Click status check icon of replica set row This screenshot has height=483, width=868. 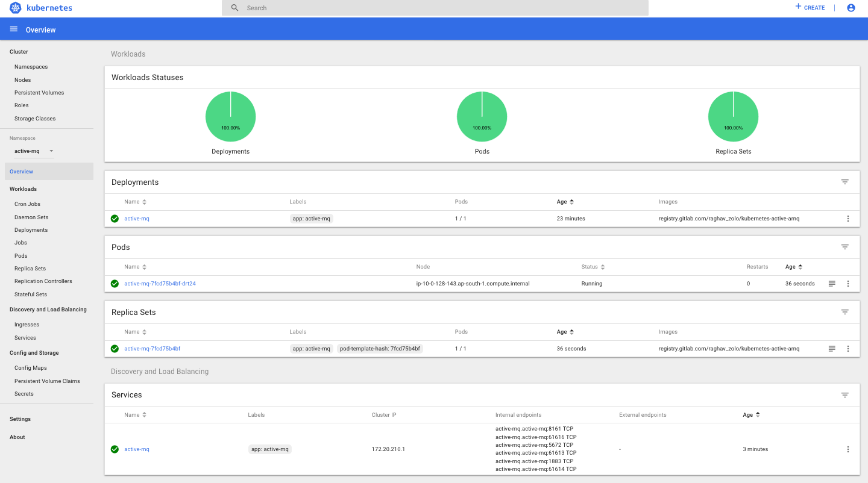pyautogui.click(x=115, y=349)
